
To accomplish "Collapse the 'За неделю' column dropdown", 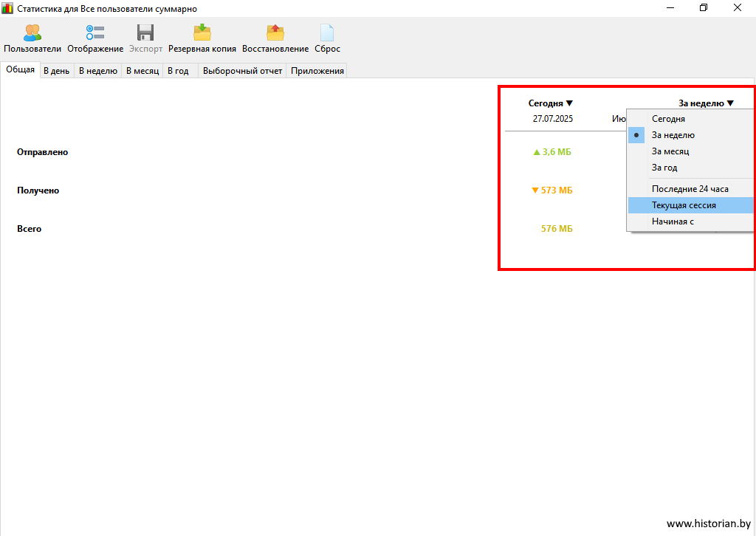I will [x=706, y=103].
